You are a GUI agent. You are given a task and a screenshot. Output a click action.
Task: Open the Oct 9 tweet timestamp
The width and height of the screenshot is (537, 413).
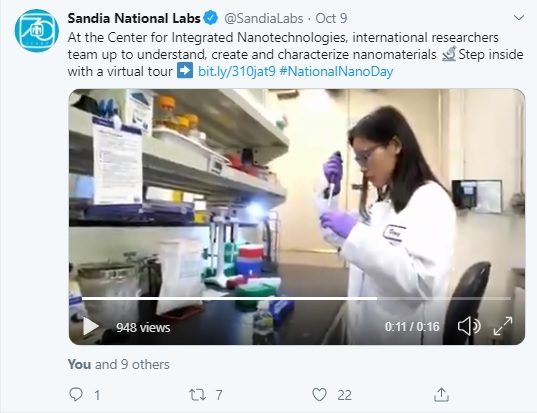coord(331,18)
